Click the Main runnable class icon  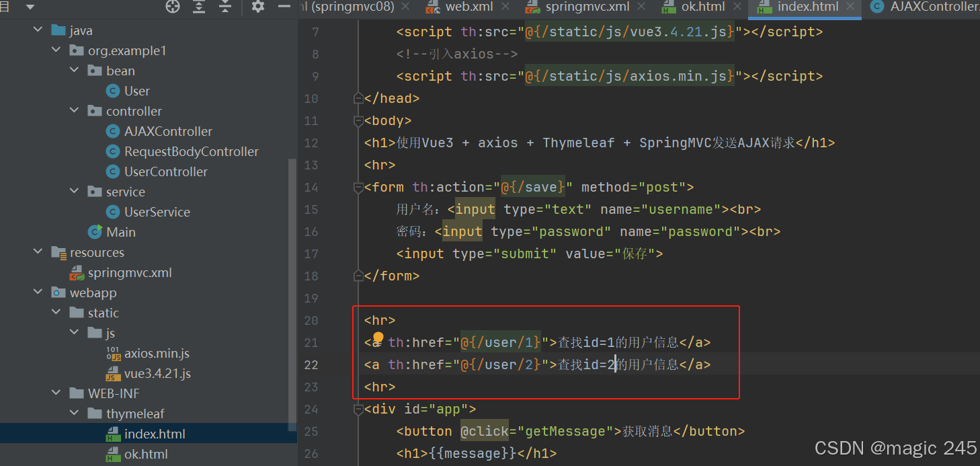[95, 232]
